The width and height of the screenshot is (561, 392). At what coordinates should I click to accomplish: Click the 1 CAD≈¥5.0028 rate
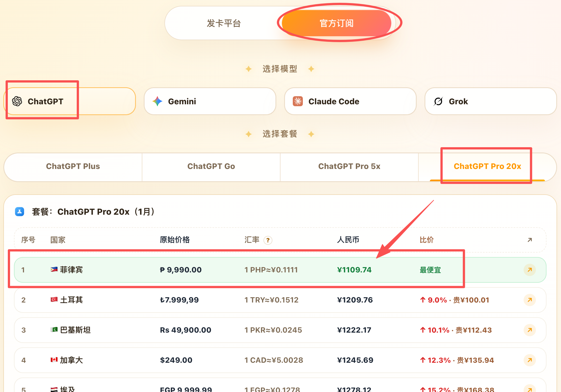tap(274, 360)
